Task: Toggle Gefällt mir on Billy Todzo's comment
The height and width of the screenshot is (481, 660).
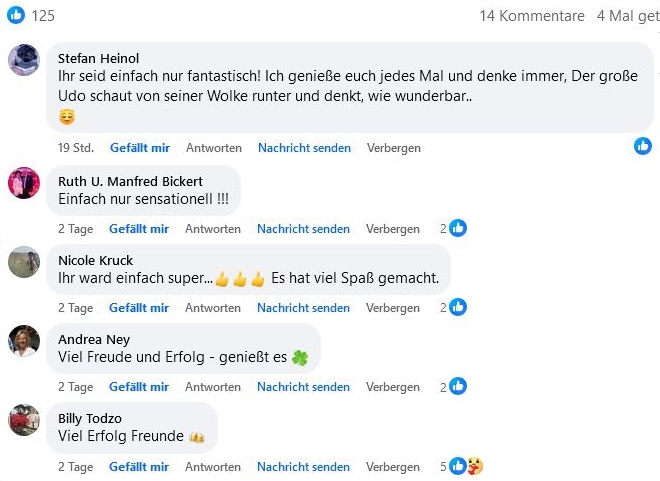Action: (x=139, y=467)
